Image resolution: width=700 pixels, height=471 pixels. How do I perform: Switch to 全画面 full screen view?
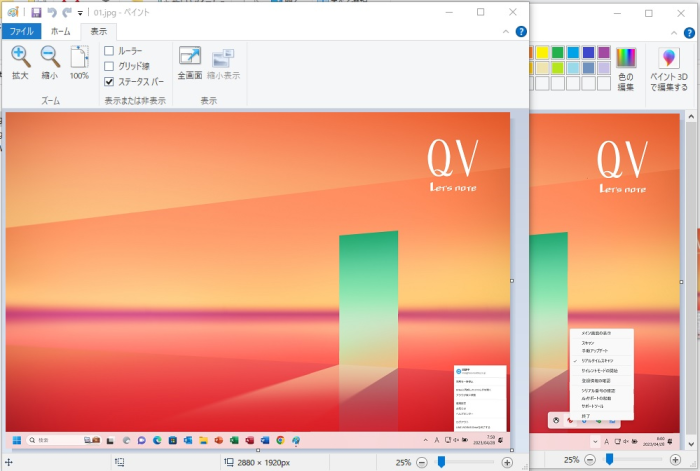pyautogui.click(x=190, y=63)
